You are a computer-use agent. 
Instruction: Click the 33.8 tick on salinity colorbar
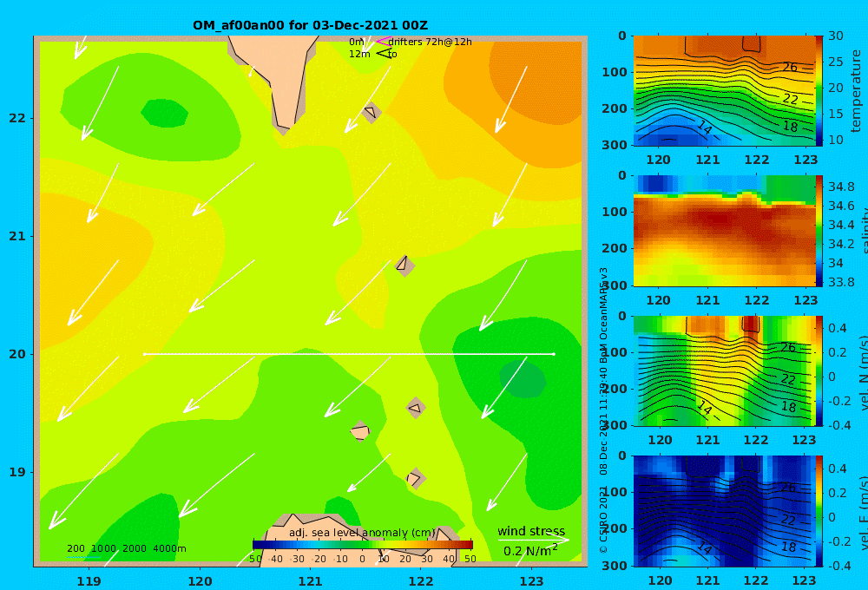pyautogui.click(x=841, y=282)
